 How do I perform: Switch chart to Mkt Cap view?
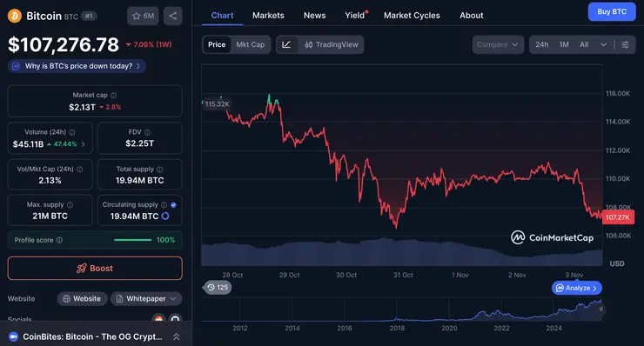point(250,44)
